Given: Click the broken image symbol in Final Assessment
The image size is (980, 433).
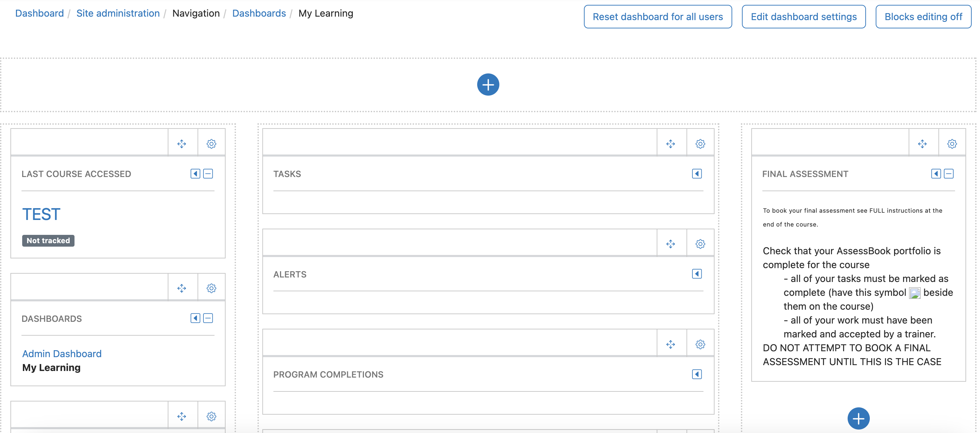Looking at the screenshot, I should click(915, 293).
